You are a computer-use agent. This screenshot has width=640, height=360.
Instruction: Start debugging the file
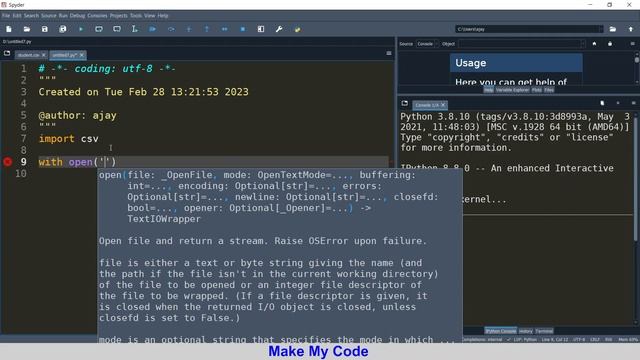[x=153, y=29]
